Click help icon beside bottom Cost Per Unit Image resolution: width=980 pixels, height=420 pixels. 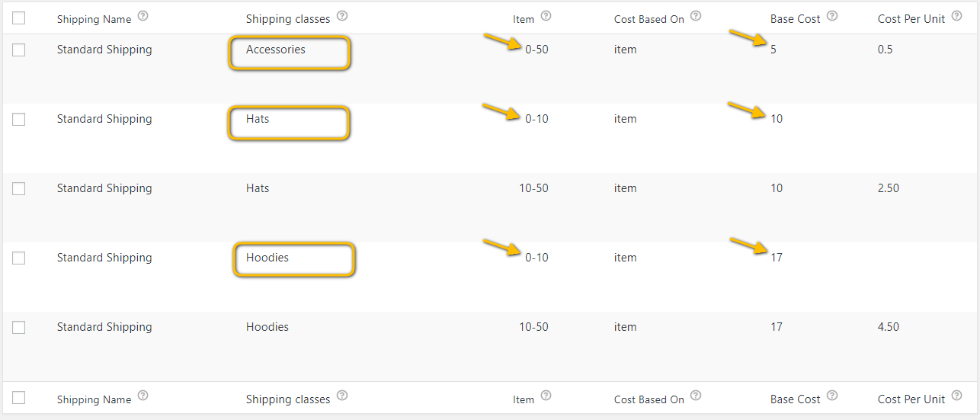pos(957,396)
